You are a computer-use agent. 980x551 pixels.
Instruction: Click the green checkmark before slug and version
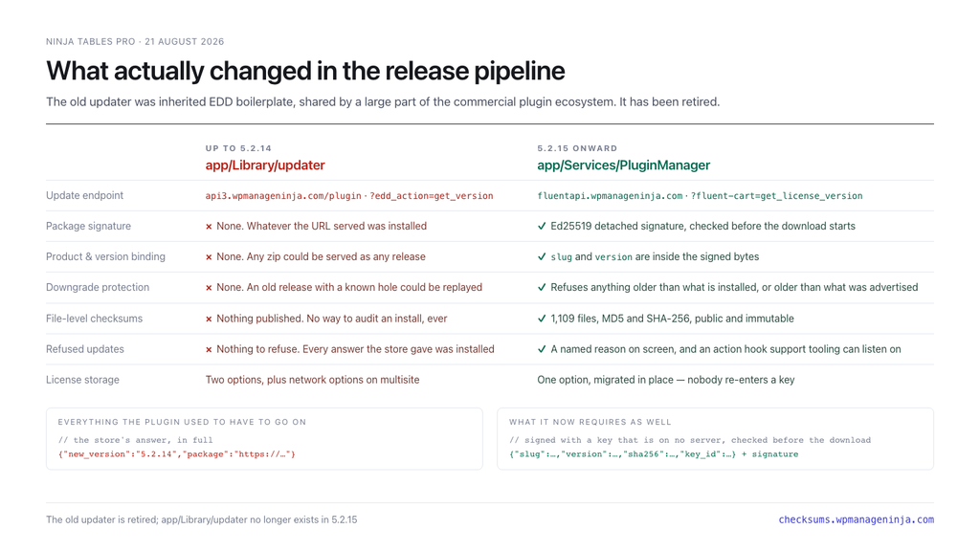542,256
